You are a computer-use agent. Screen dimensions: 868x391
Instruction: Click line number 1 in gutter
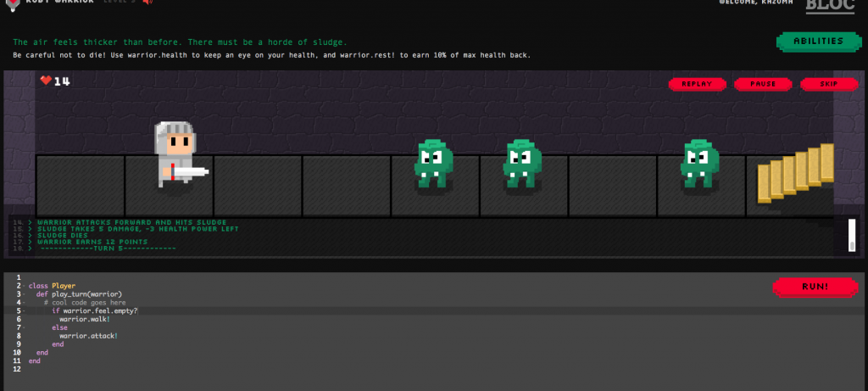pos(19,278)
